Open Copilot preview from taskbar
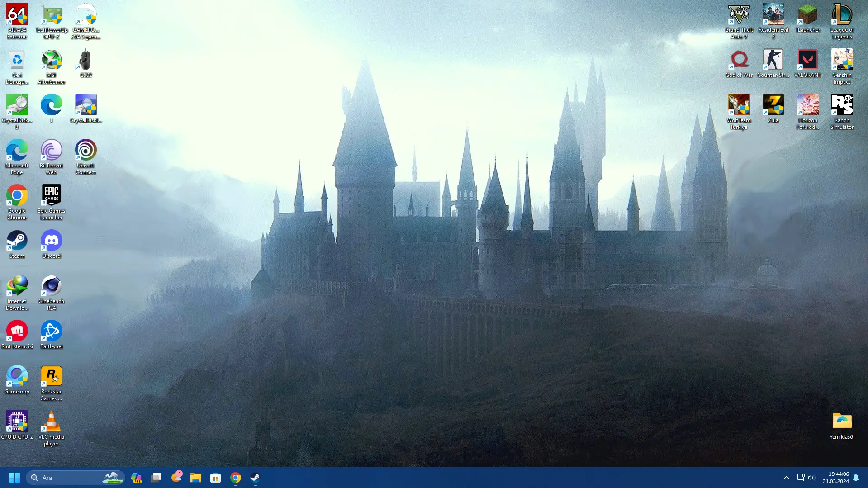Viewport: 868px width, 488px height. click(136, 478)
